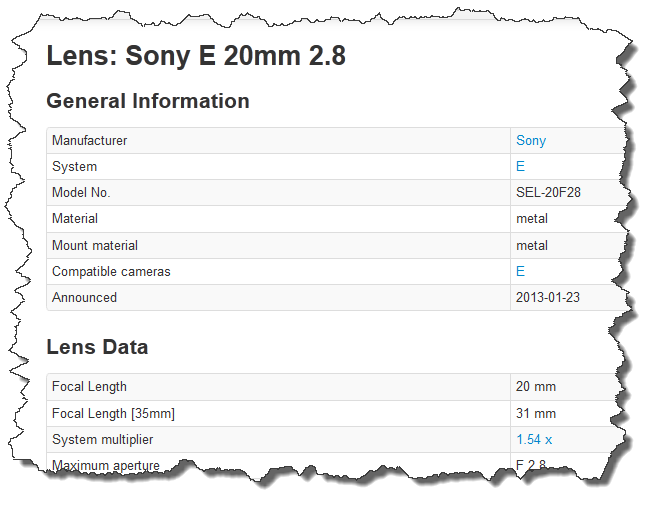Select the General Information heading
The image size is (655, 506).
tap(148, 101)
